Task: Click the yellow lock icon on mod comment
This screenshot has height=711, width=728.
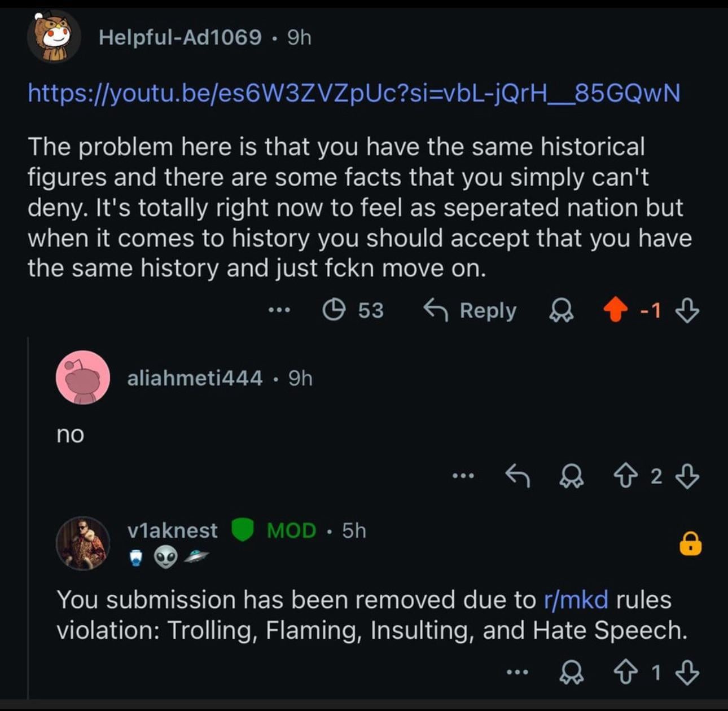Action: [x=690, y=543]
